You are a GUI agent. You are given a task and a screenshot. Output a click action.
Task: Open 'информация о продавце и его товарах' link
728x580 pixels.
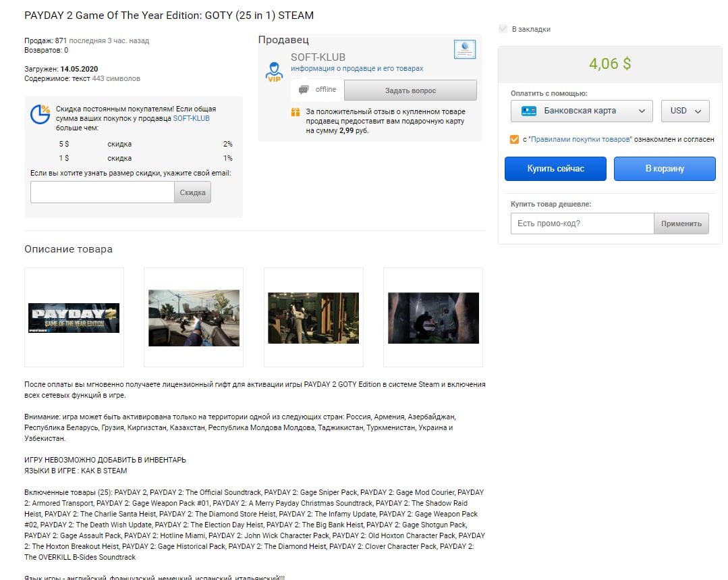pyautogui.click(x=357, y=68)
